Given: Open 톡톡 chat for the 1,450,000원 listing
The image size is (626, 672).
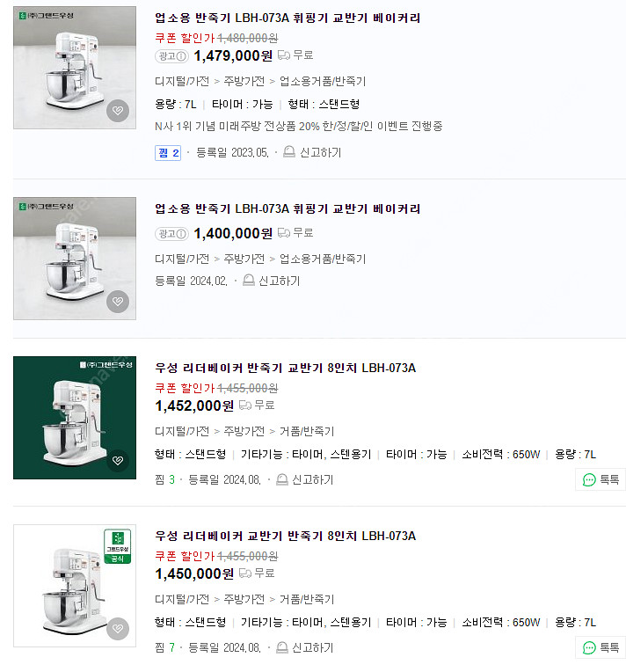Looking at the screenshot, I should coord(601,647).
